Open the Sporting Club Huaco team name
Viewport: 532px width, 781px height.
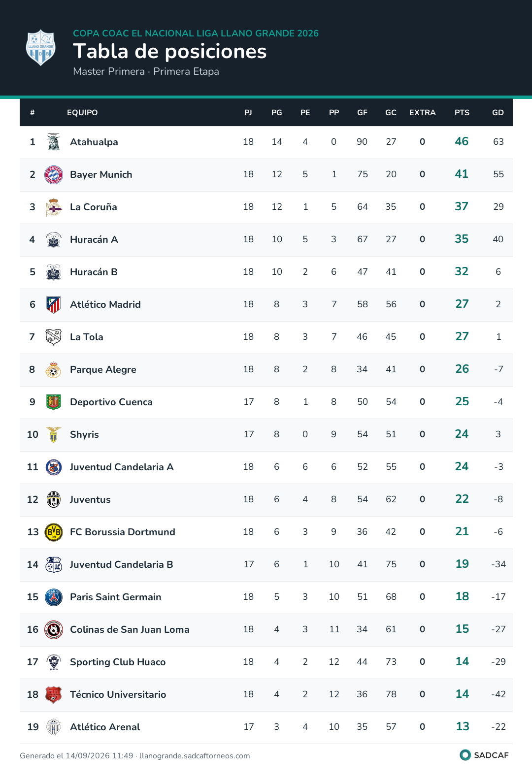(118, 662)
